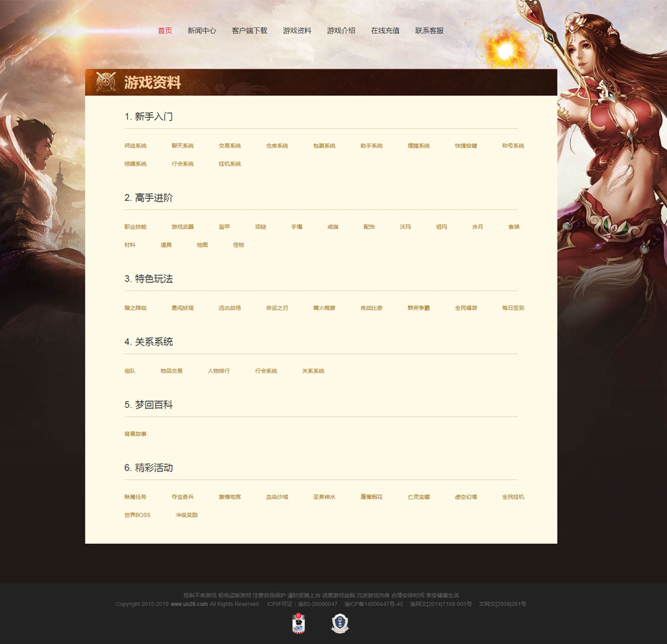Open 客户端下载 from the navigation bar

point(249,31)
